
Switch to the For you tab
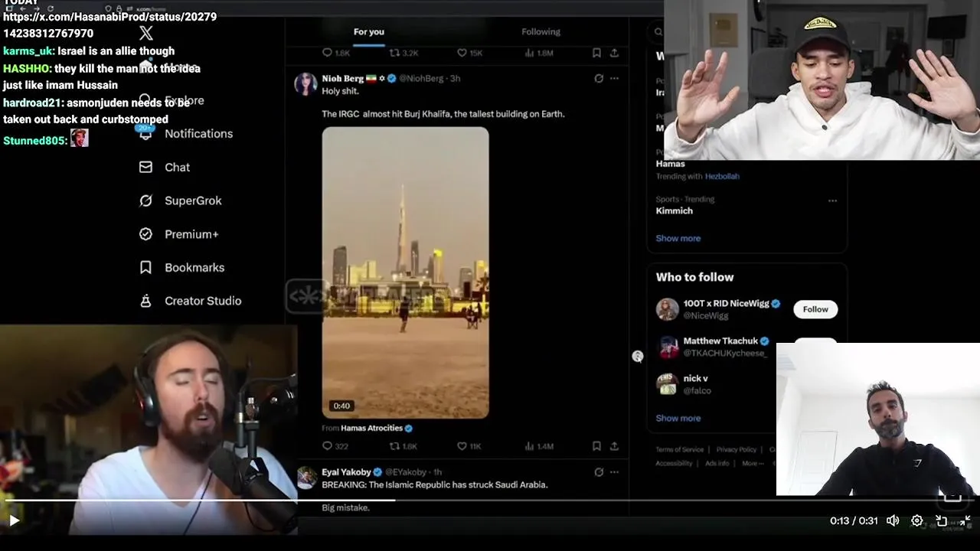pyautogui.click(x=369, y=31)
